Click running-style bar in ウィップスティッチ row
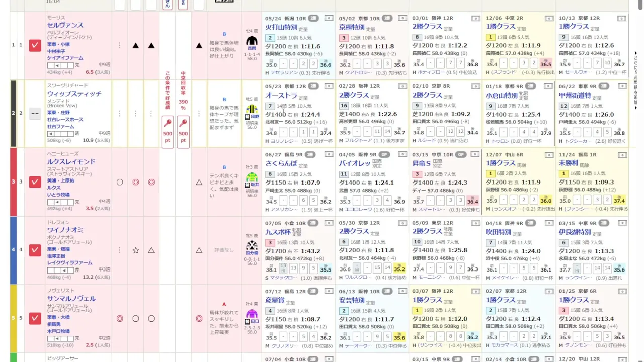This screenshot has width=644, height=362. point(60,134)
